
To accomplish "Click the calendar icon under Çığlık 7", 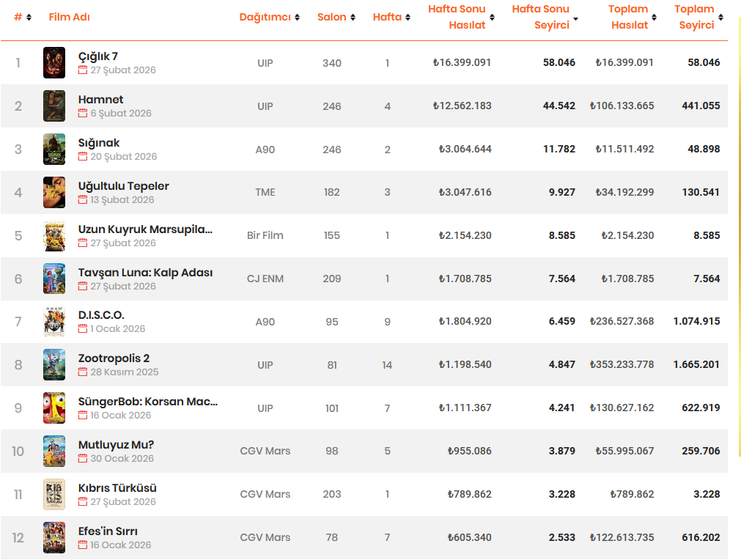I will coord(83,70).
